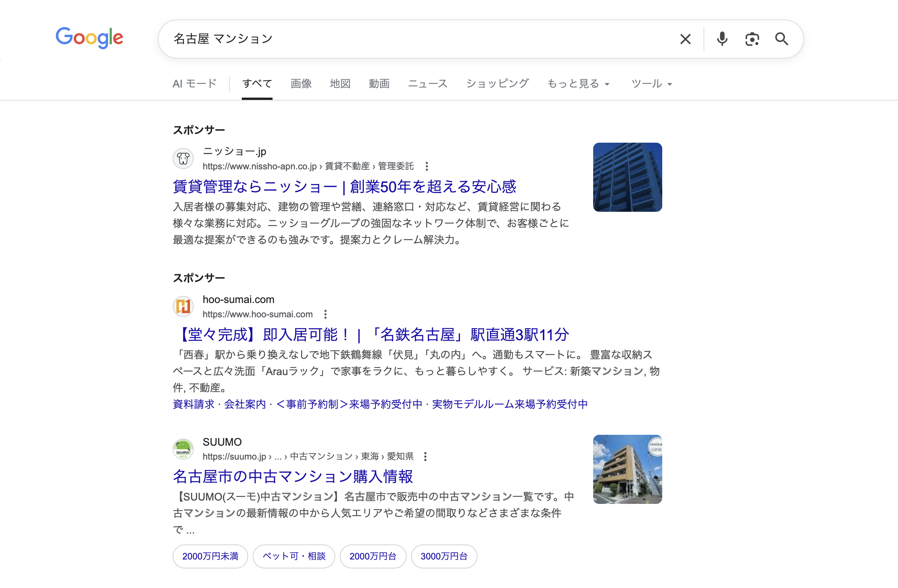Click into the search box with 名古屋 マンション
Screen dimensions: 898x588
click(x=415, y=39)
